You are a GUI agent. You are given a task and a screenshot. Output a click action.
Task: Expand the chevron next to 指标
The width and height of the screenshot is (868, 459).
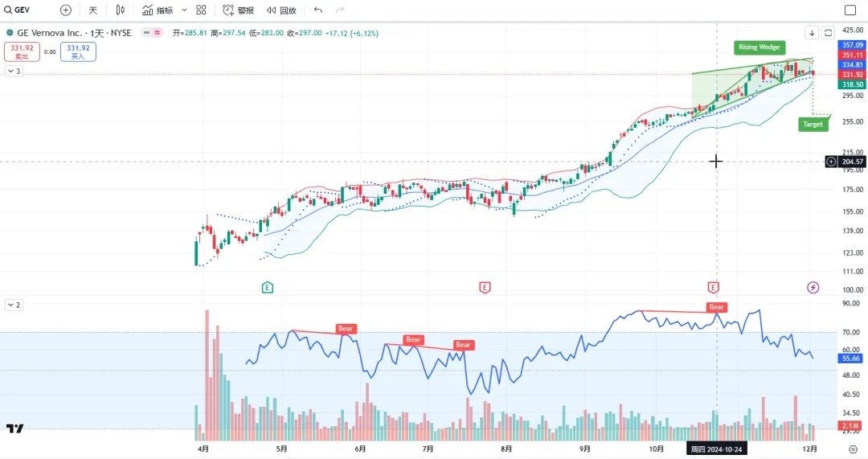pyautogui.click(x=184, y=10)
